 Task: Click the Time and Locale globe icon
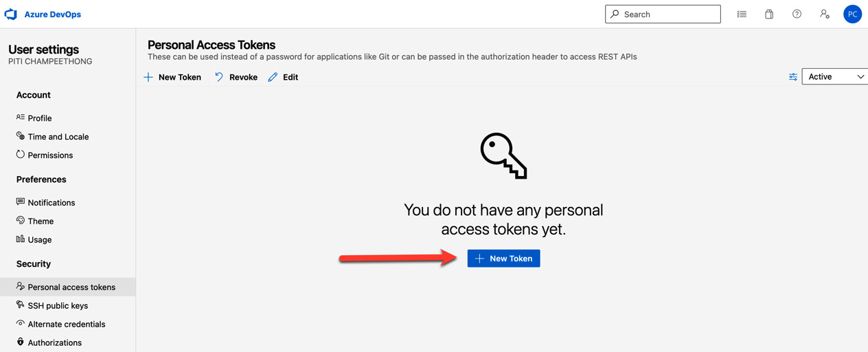point(21,136)
